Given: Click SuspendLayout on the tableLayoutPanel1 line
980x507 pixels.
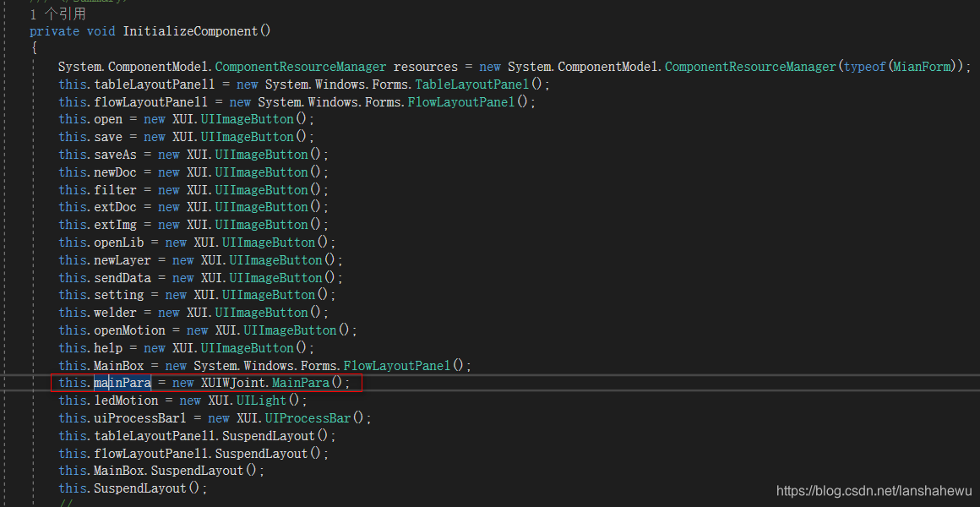Looking at the screenshot, I should [269, 435].
